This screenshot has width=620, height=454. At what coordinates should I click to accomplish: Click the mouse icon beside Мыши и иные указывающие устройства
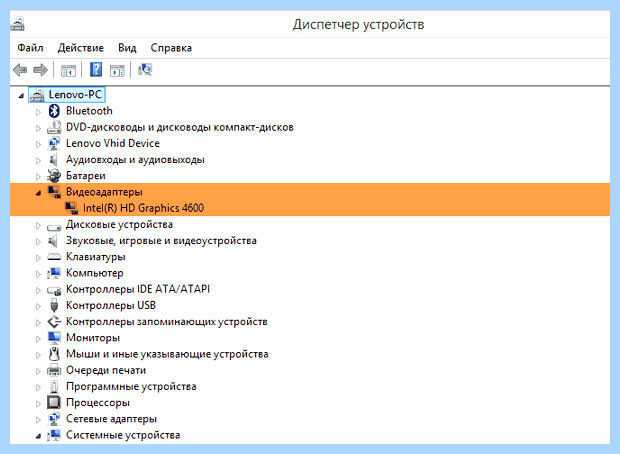click(54, 354)
